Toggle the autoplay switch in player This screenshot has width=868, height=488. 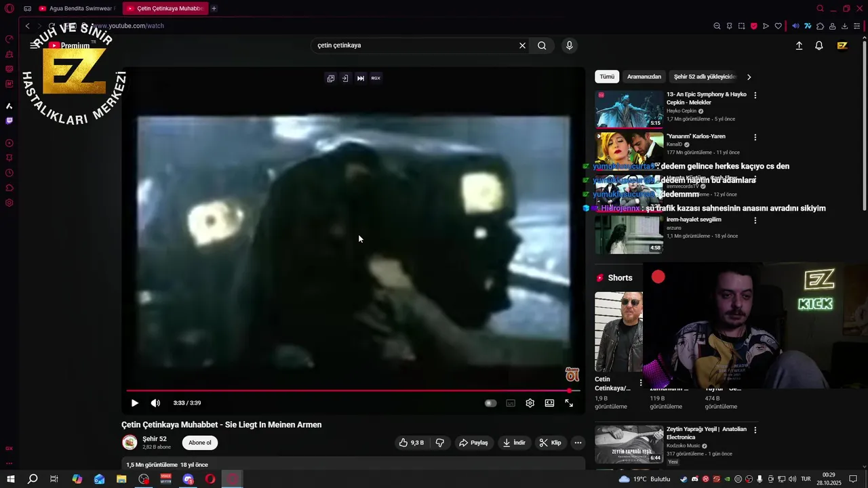point(490,403)
